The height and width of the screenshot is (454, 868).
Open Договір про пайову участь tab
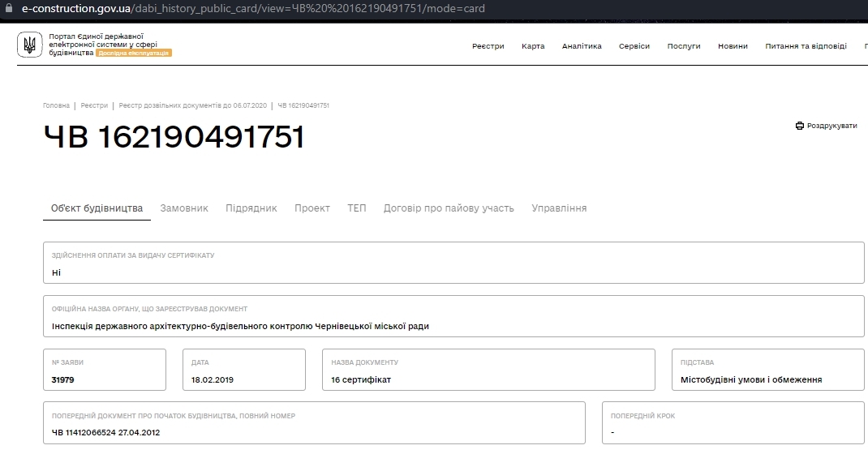tap(449, 208)
